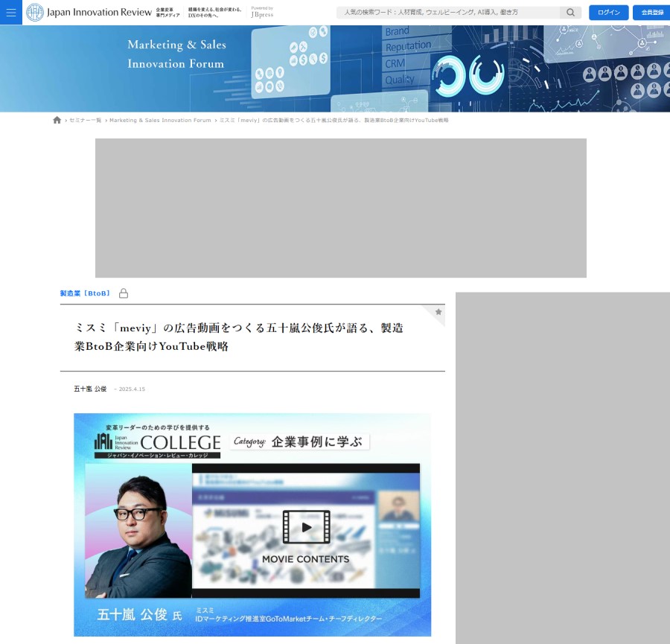This screenshot has height=644, width=670.
Task: Open セミナー一覧 breadcrumb link
Action: coord(86,121)
